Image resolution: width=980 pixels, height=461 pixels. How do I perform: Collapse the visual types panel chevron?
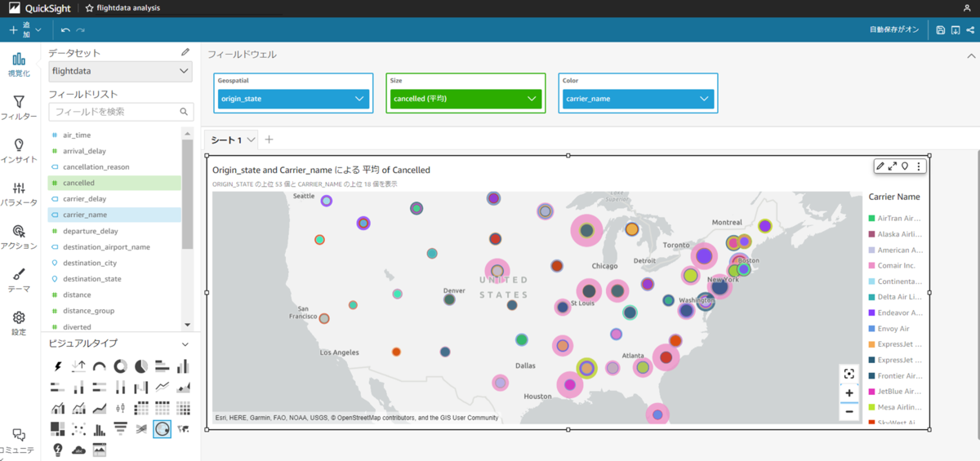185,344
